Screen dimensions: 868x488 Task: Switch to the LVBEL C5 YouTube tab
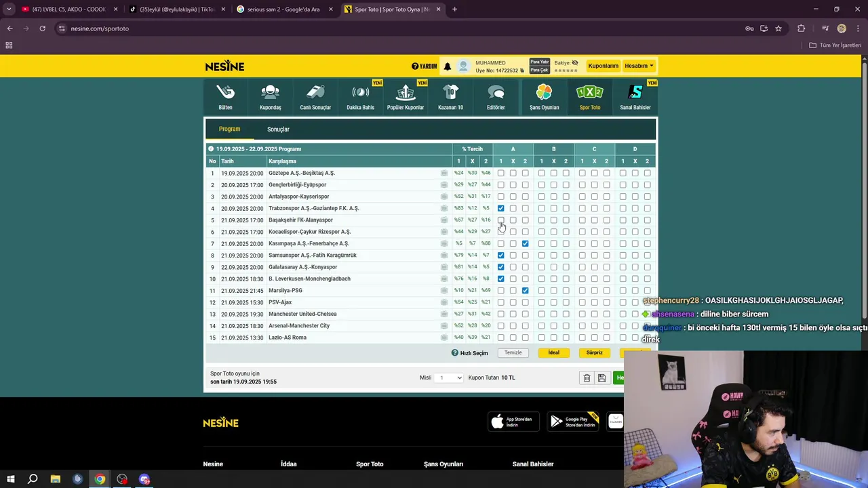point(68,9)
